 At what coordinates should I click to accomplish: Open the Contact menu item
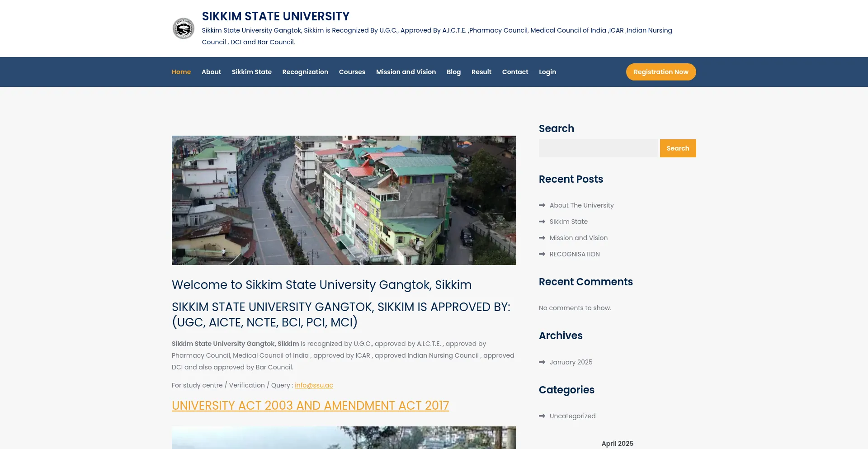[x=515, y=72]
